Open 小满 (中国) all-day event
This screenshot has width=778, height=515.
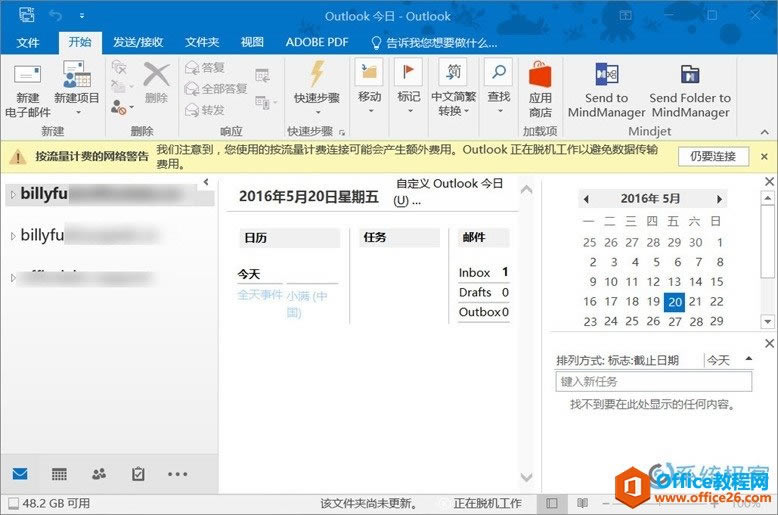307,304
